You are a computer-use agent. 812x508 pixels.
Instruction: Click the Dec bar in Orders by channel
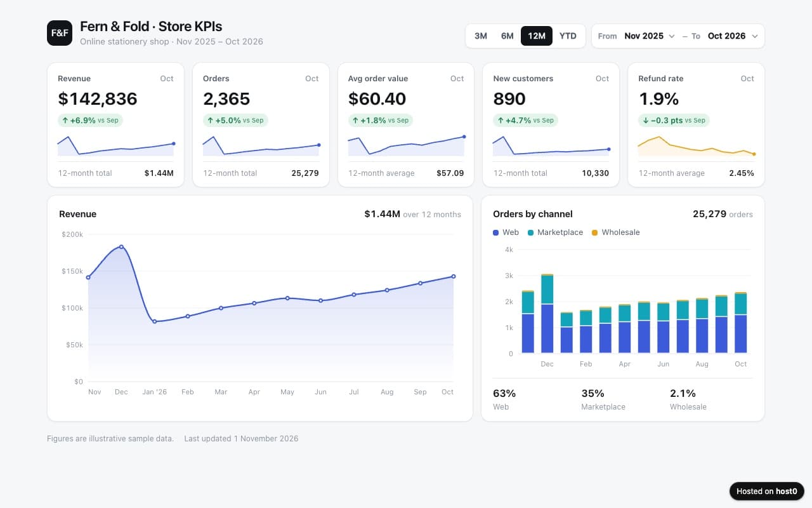pyautogui.click(x=547, y=314)
